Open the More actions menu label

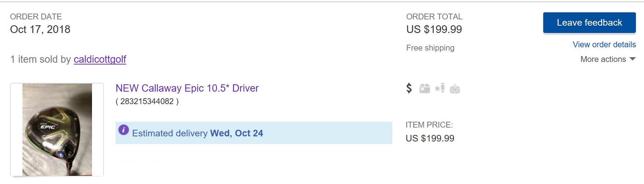pyautogui.click(x=603, y=59)
